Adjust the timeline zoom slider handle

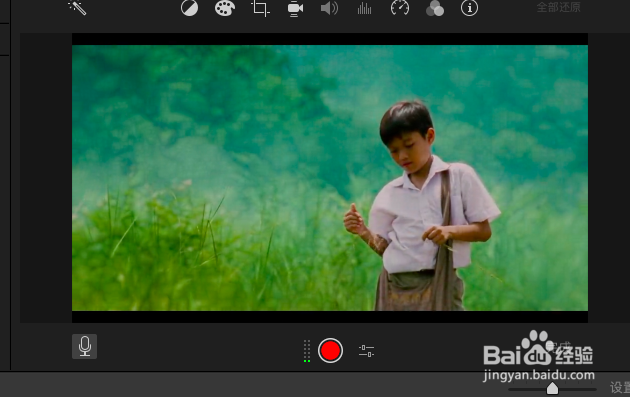(552, 389)
